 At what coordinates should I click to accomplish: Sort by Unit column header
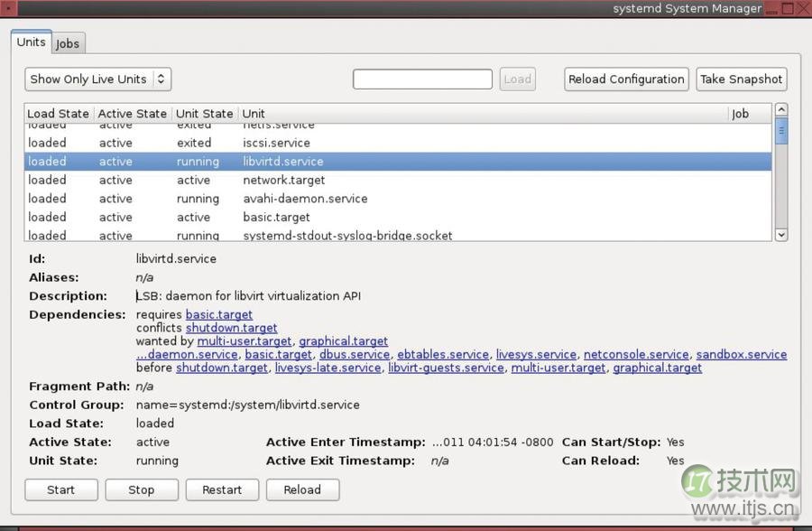click(483, 114)
